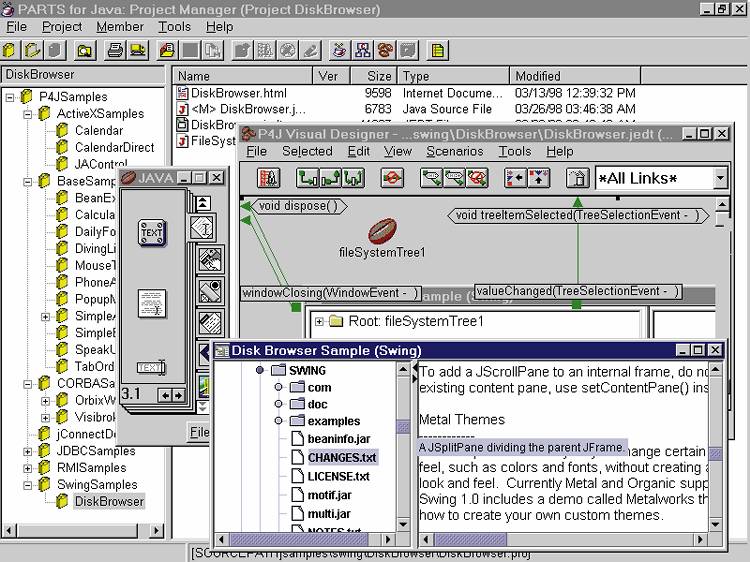Expand the JDBCSamples tree node
Image resolution: width=750 pixels, height=562 pixels.
coord(28,451)
